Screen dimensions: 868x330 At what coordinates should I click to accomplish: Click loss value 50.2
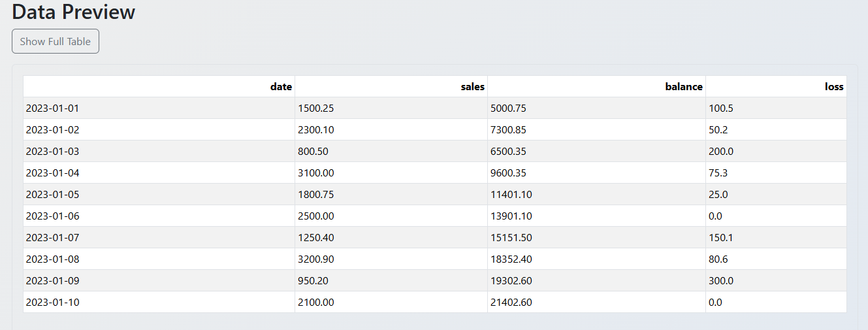click(776, 129)
